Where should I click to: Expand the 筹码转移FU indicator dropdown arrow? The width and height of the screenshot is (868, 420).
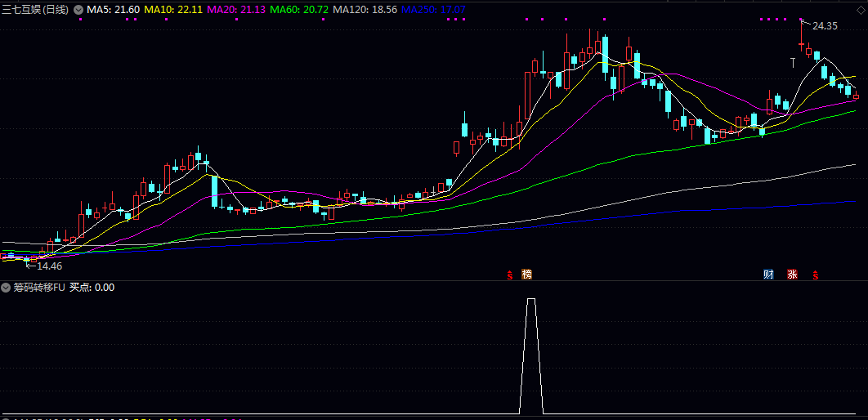click(x=6, y=288)
